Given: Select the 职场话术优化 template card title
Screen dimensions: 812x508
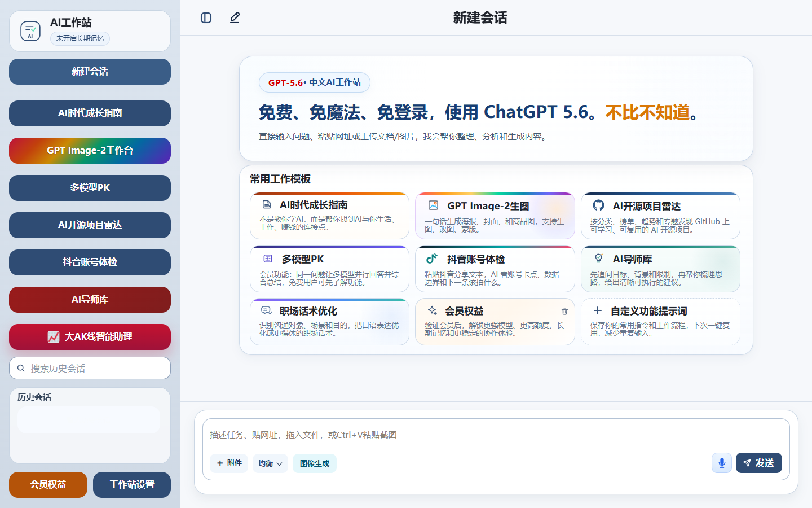Looking at the screenshot, I should click(308, 311).
